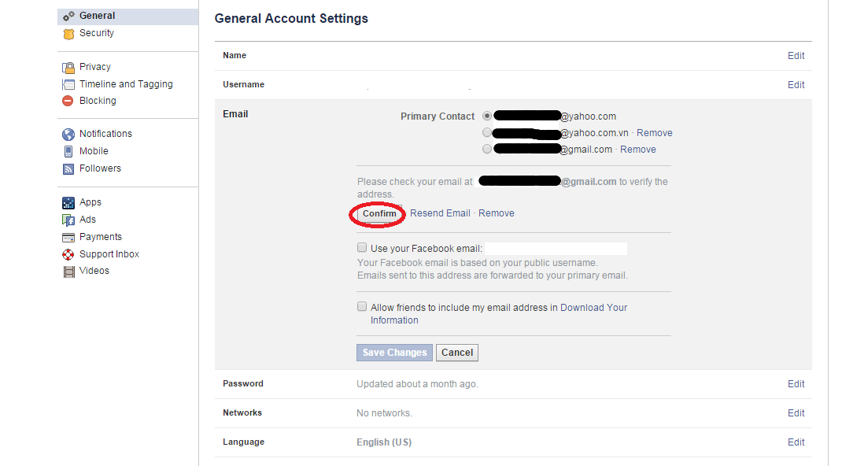The height and width of the screenshot is (466, 868).
Task: Open Apps settings
Action: point(90,202)
